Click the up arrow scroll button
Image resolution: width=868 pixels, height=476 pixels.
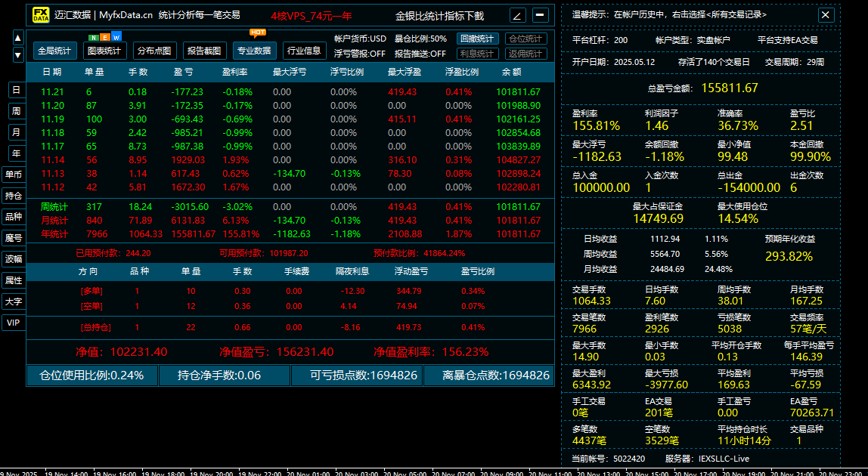click(x=18, y=39)
